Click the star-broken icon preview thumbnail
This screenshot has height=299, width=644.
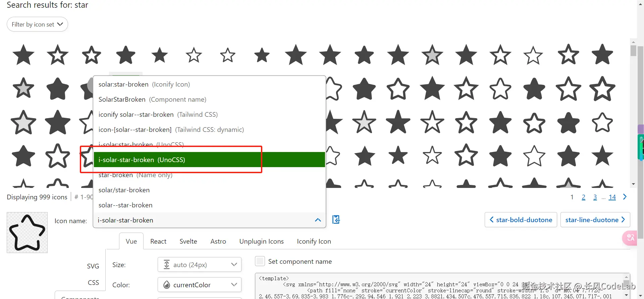[x=27, y=233]
